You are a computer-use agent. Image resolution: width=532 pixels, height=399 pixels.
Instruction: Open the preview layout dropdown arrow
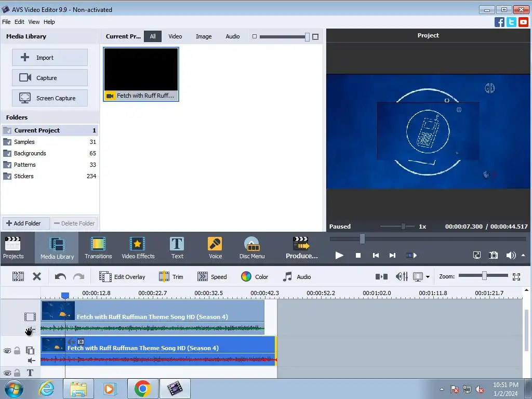pyautogui.click(x=428, y=277)
